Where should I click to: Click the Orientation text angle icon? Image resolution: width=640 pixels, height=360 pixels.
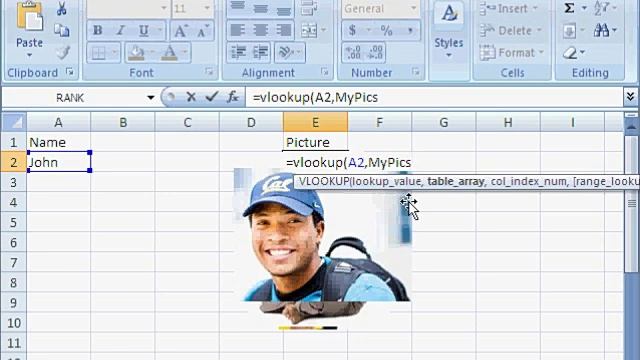[285, 52]
